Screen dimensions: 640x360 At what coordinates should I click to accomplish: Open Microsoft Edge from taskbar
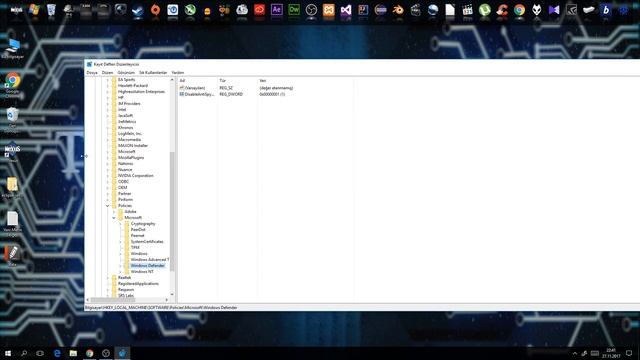57,353
